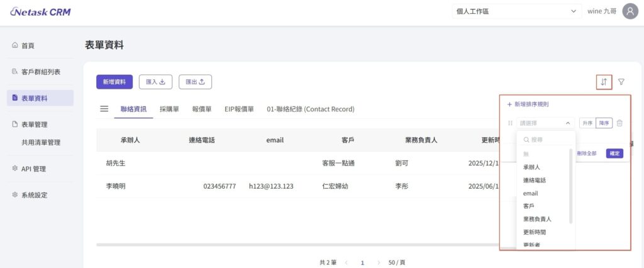
Task: Open the hamburger menu beside 聯絡資訊 tab
Action: point(104,109)
